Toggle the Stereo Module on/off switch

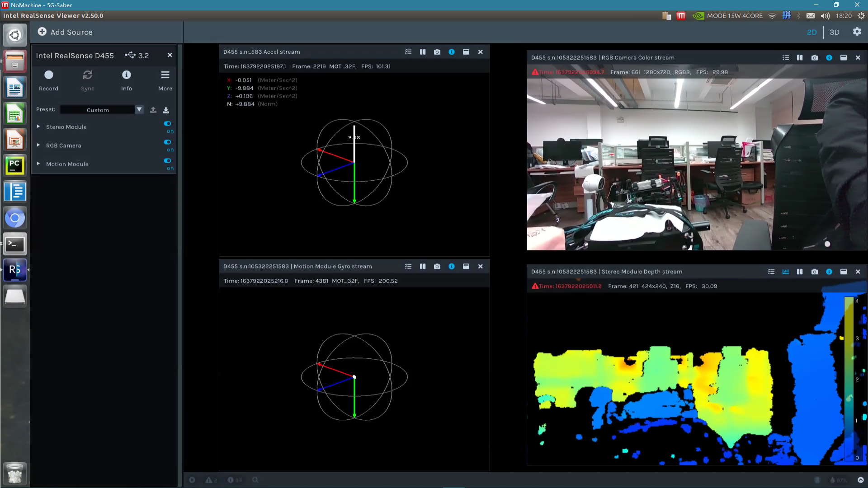click(167, 123)
